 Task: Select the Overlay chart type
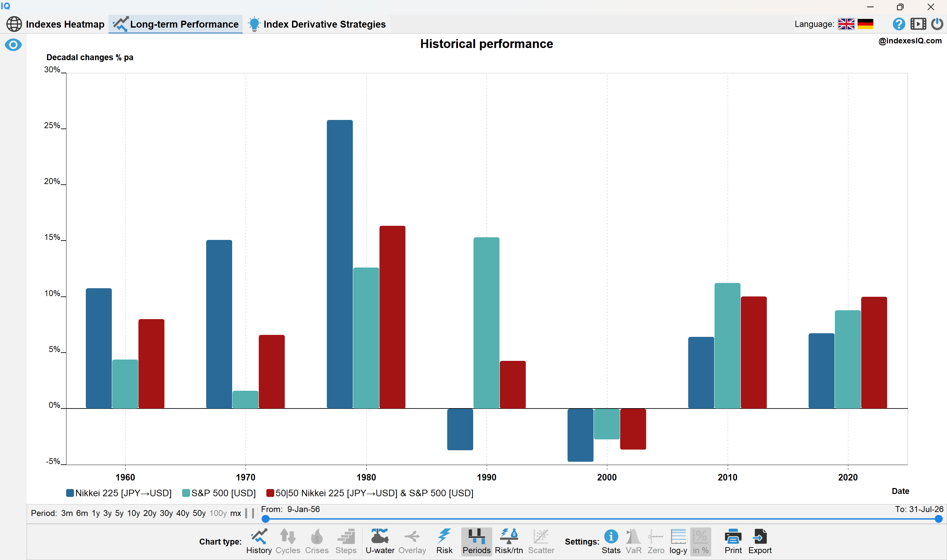(412, 541)
